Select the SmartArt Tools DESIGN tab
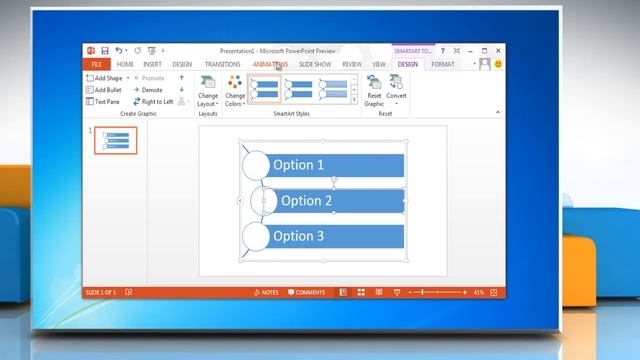 (x=407, y=64)
